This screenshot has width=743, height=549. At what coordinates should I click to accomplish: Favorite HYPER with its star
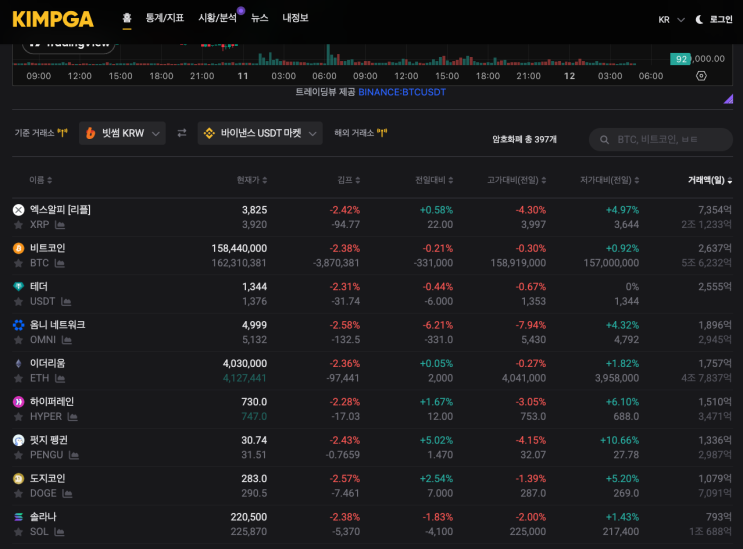[18, 416]
